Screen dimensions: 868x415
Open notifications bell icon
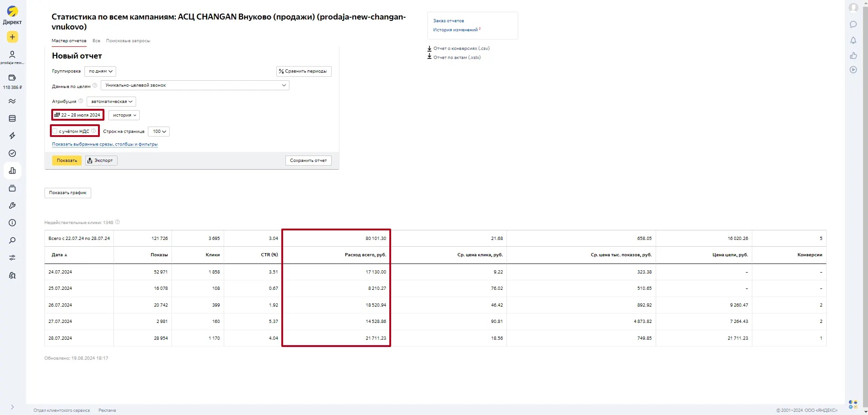click(853, 40)
